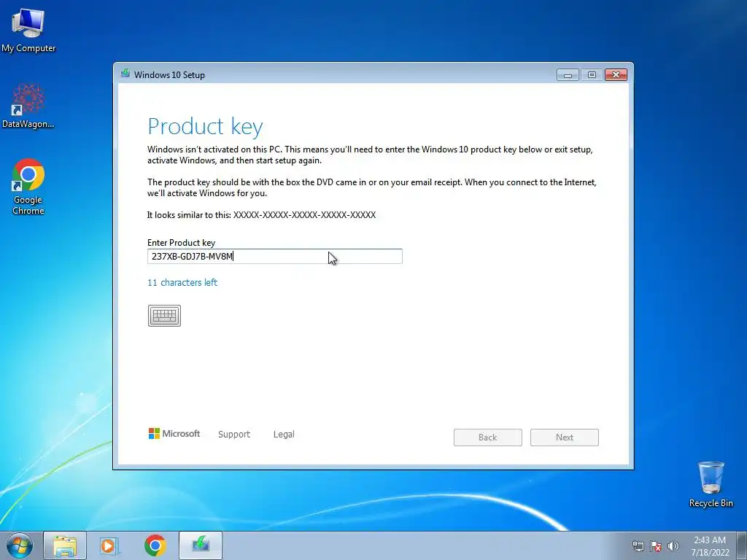Open the volume speaker tray icon

tap(673, 546)
